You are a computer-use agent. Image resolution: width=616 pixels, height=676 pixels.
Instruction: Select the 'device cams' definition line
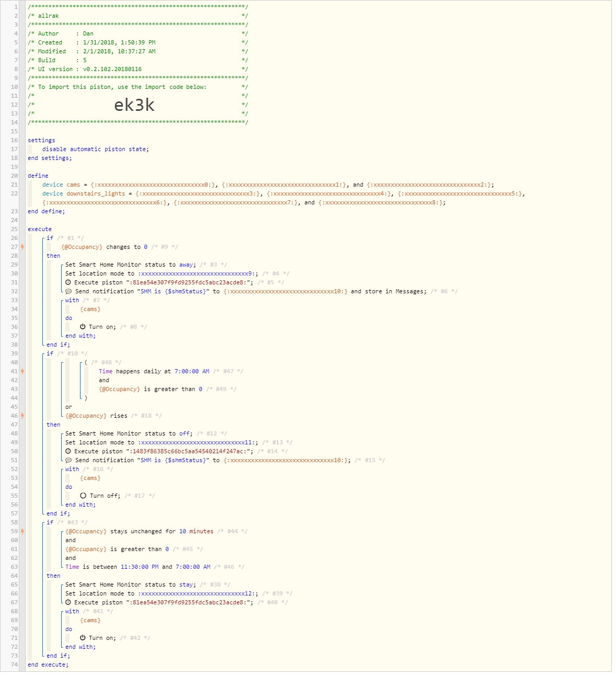pyautogui.click(x=268, y=185)
